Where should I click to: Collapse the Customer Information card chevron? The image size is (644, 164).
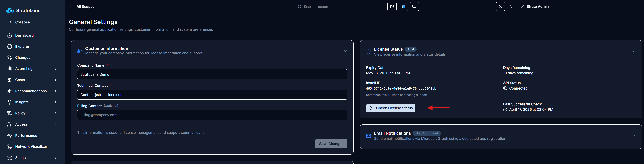(x=345, y=51)
